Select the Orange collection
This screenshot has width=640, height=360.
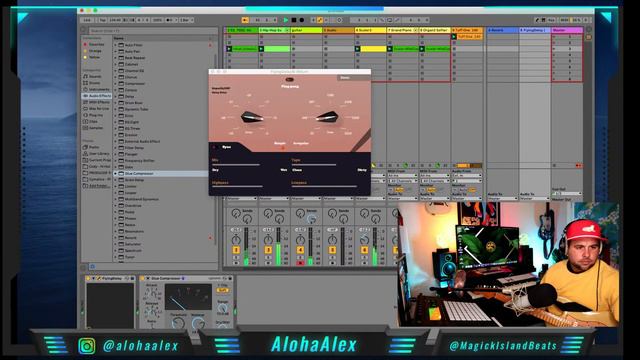point(95,51)
